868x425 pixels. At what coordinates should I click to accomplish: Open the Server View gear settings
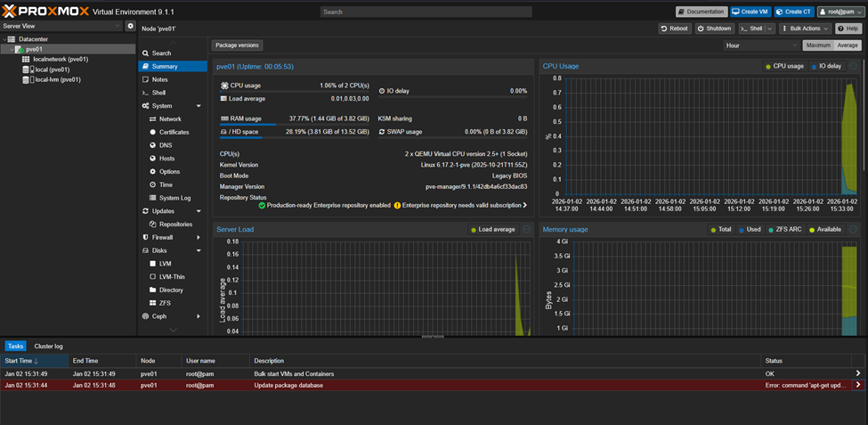(130, 26)
